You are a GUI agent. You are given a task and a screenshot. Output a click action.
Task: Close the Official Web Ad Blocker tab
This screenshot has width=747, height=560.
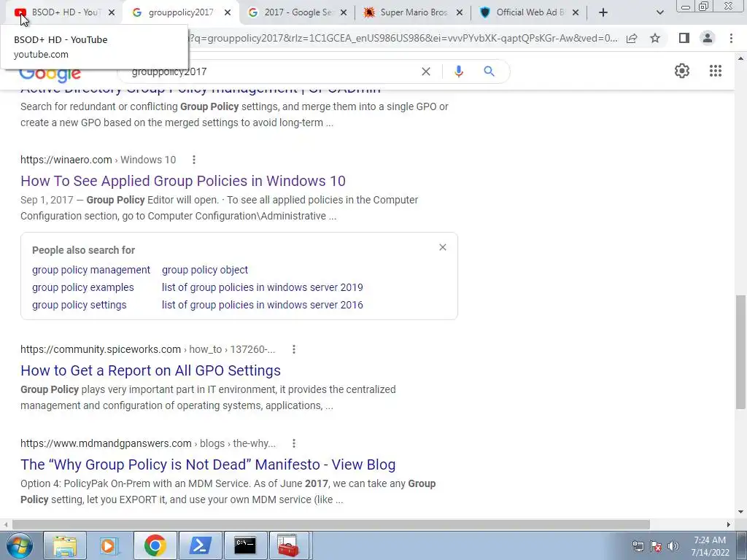(576, 13)
